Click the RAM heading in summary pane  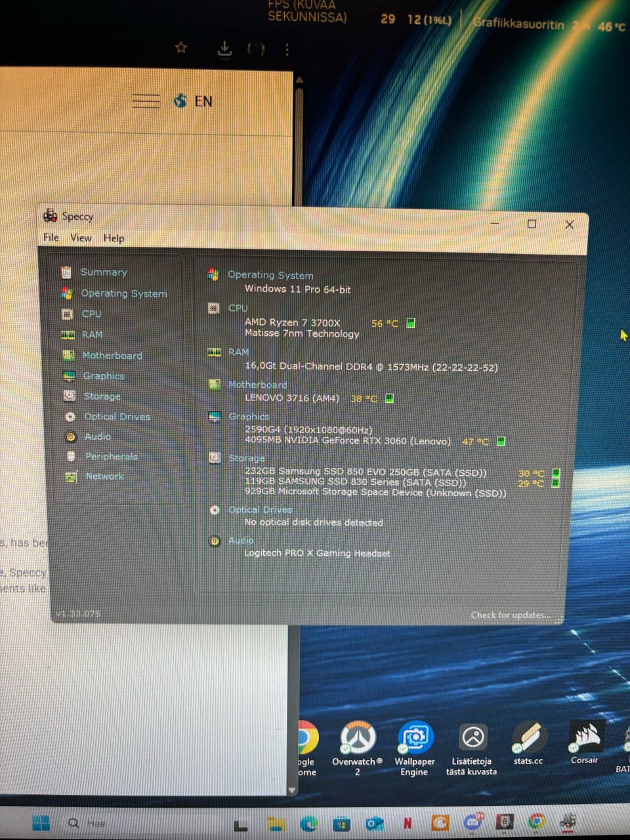click(x=238, y=352)
